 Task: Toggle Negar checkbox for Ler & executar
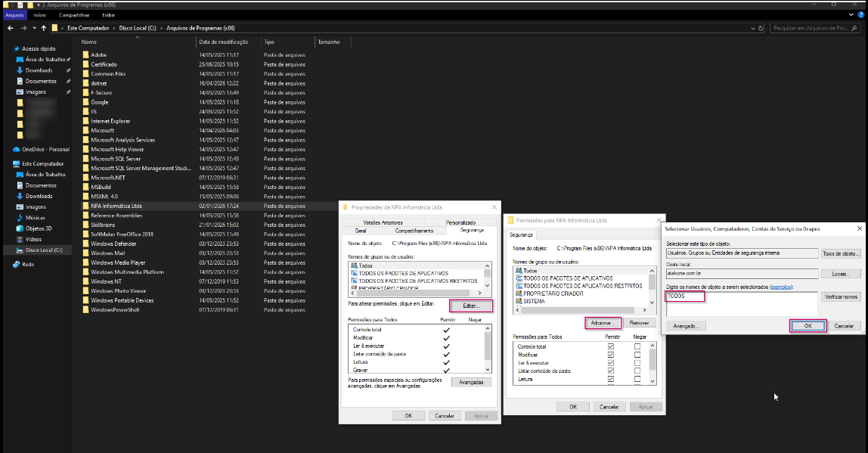pos(637,363)
